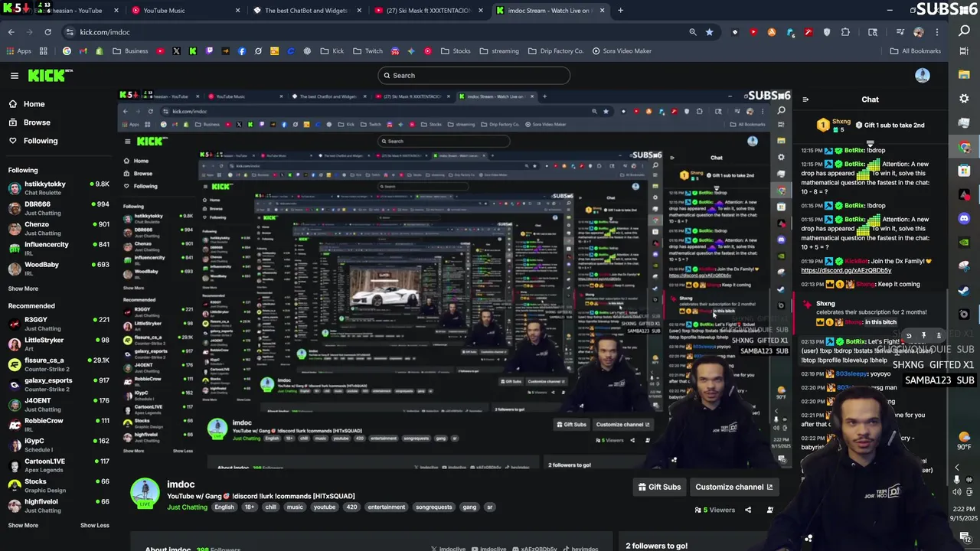Collapse list with Show Less
Viewport: 980px width, 551px height.
[x=95, y=525]
